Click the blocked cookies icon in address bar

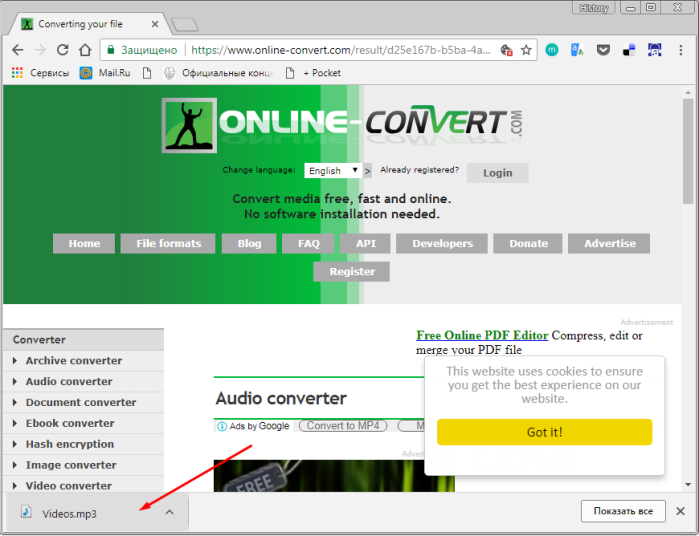coord(506,50)
